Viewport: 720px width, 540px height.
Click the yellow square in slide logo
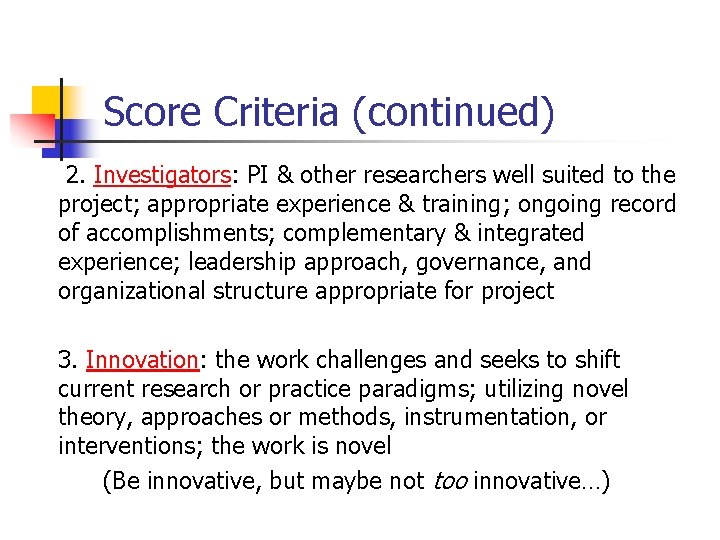pos(48,102)
